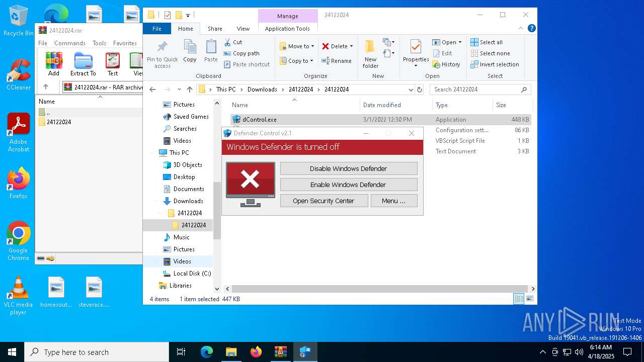
Task: Select Local Disk (C:) in navigation pane
Action: pos(192,274)
